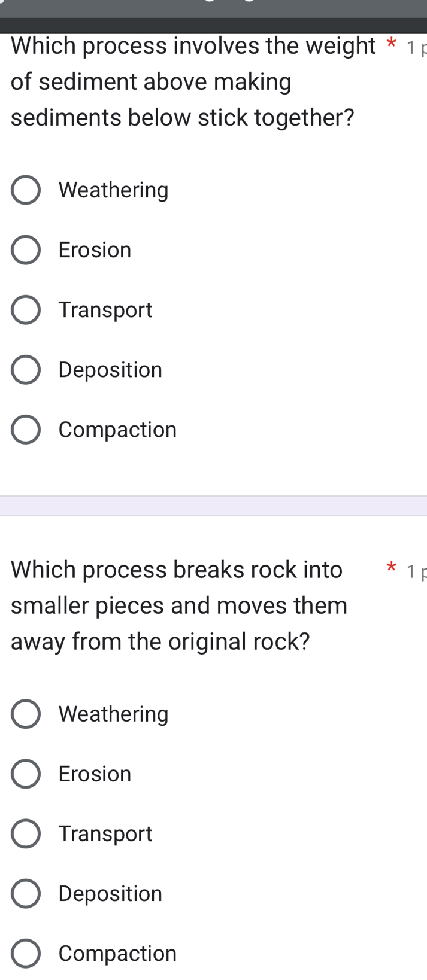Select Weathering for the breaks rock question
427x980 pixels.
tap(26, 714)
